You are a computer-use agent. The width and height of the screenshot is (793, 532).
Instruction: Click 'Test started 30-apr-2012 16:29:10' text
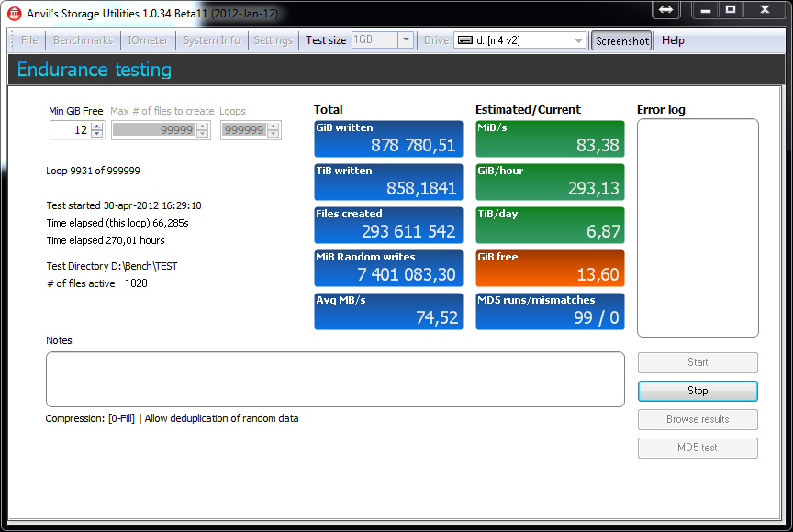(x=124, y=205)
